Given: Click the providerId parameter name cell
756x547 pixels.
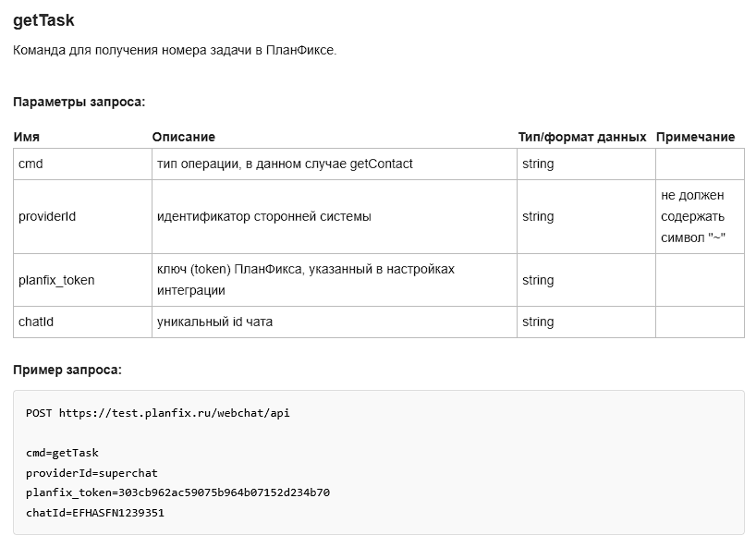Looking at the screenshot, I should (x=82, y=216).
